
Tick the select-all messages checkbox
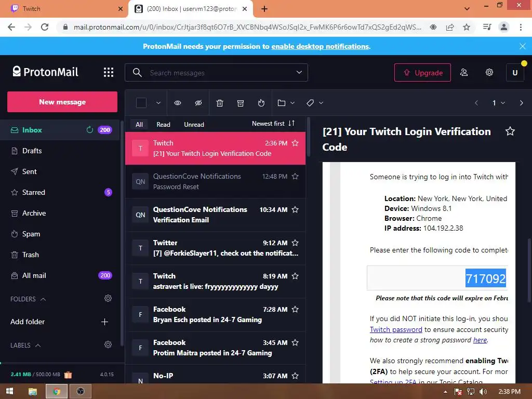point(141,103)
